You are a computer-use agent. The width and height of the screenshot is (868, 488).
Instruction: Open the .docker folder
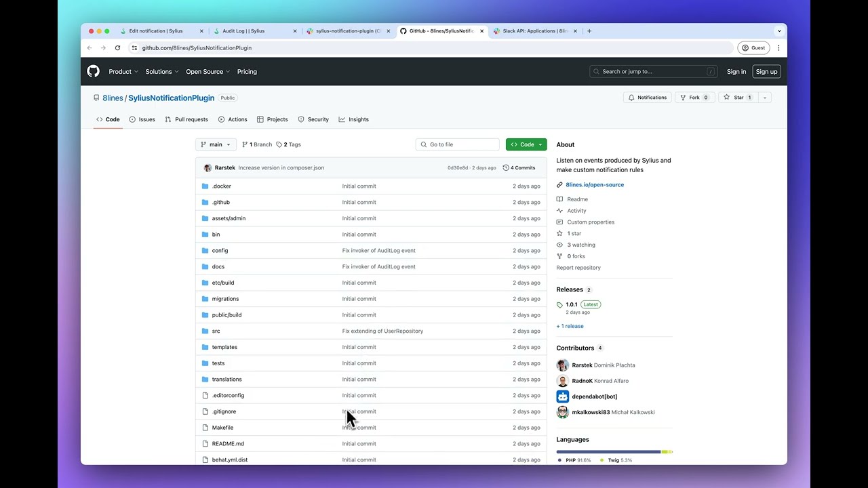(222, 186)
